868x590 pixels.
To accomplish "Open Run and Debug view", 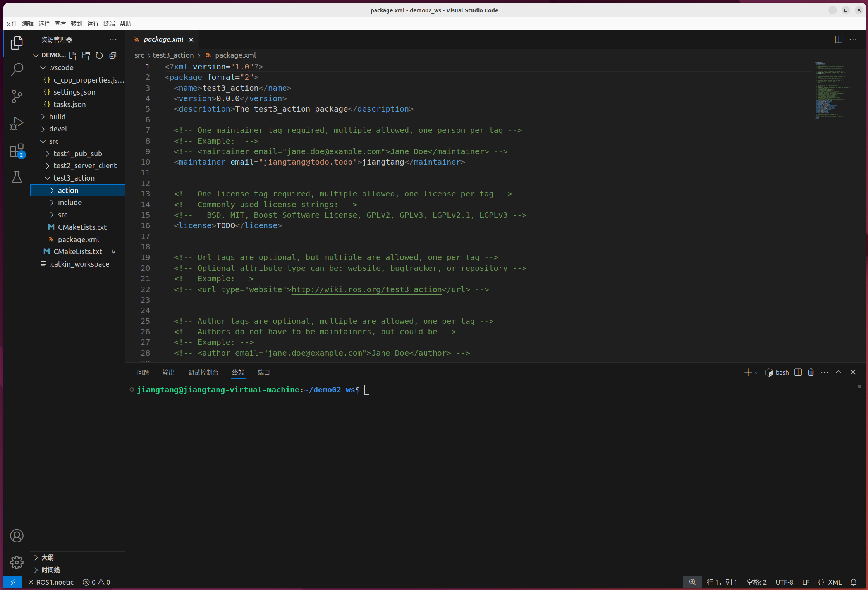I will pos(17,124).
